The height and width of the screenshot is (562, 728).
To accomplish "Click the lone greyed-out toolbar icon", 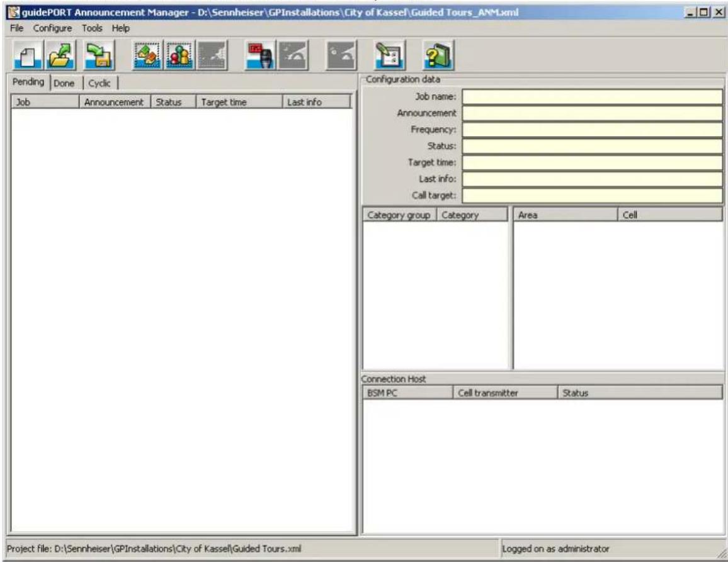I will (x=342, y=55).
